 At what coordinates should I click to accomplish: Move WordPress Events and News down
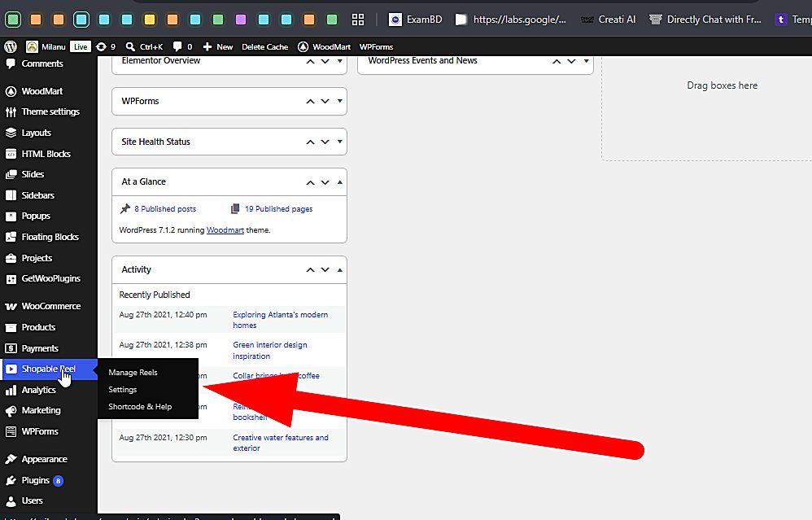[x=572, y=61]
